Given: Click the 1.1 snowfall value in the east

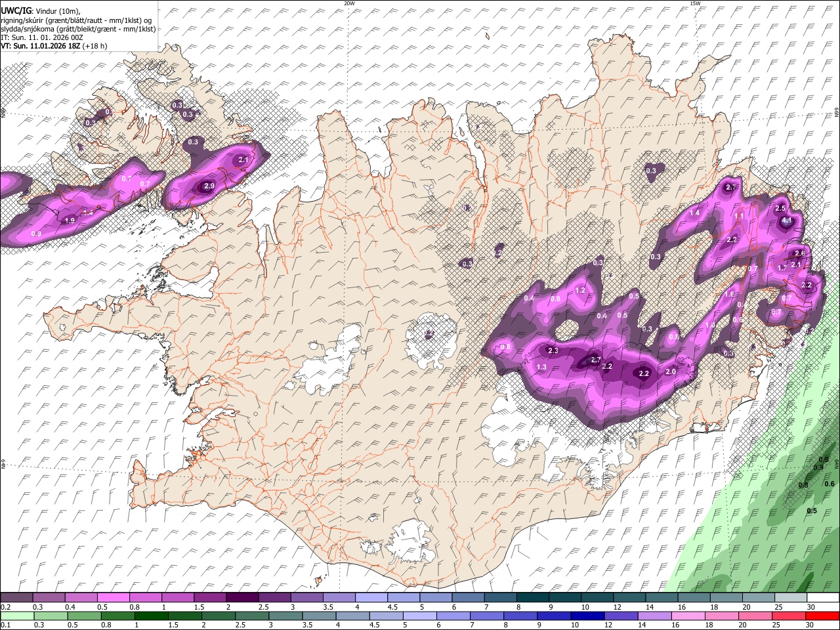Looking at the screenshot, I should 739,216.
